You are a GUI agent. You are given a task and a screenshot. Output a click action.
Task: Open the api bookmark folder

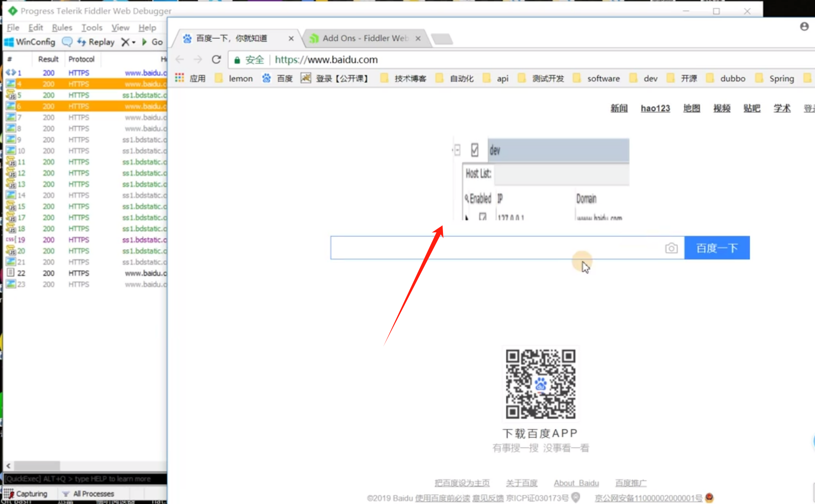point(495,78)
